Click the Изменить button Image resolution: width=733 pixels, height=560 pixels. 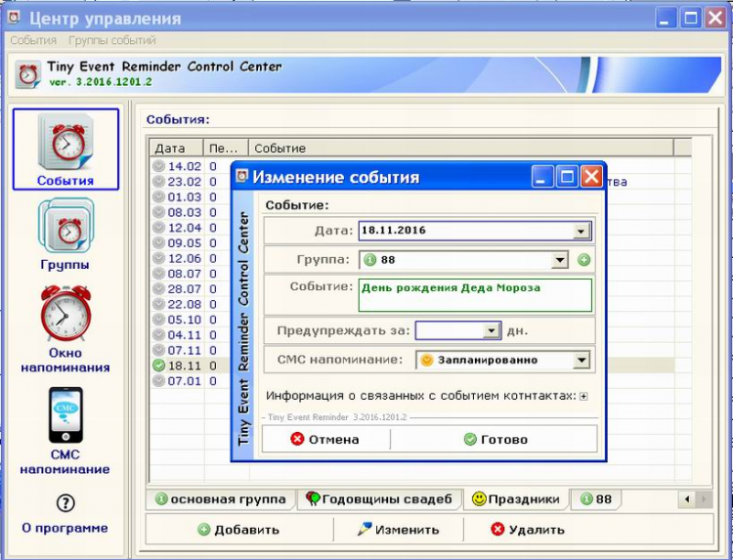point(399,530)
